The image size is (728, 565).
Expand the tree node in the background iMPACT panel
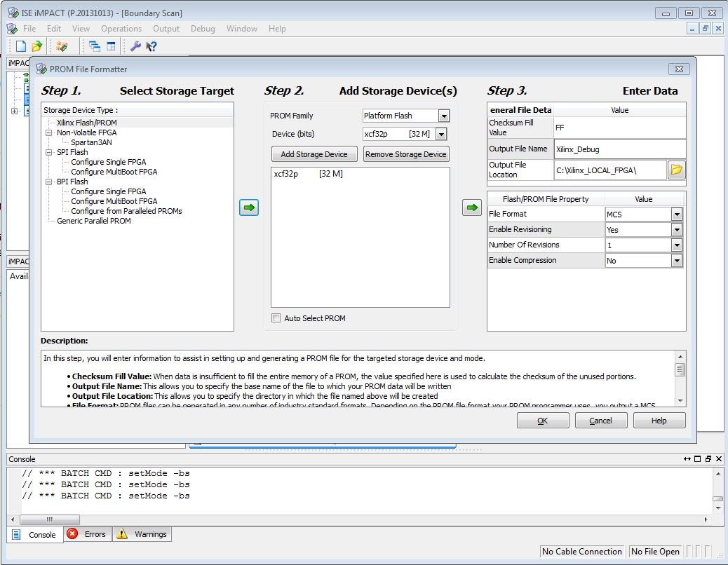point(15,111)
